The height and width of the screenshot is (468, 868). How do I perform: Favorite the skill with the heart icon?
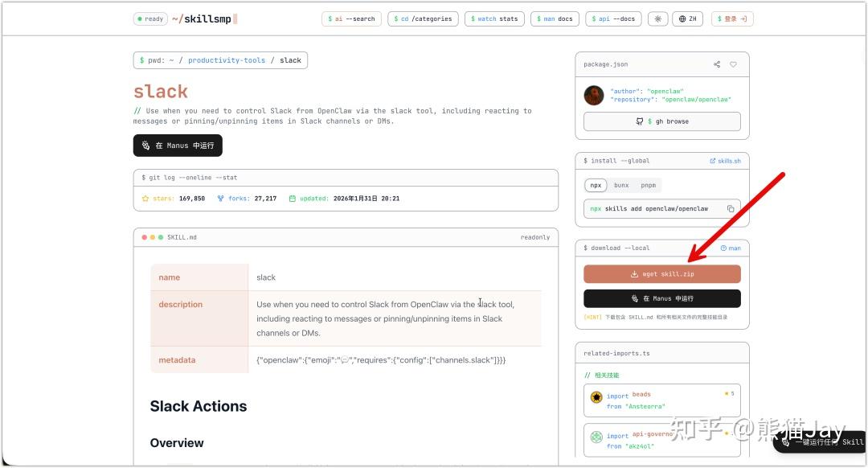tap(733, 64)
